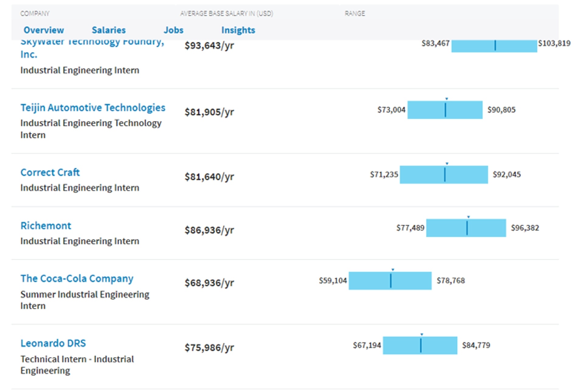This screenshot has height=392, width=584.
Task: Select the $93,643/yr average salary text
Action: tap(209, 46)
